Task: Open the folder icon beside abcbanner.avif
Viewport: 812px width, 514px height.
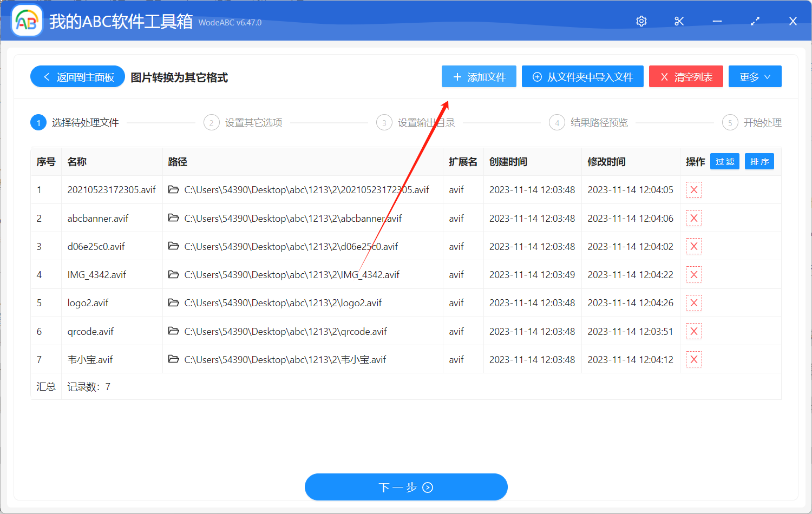Action: click(173, 218)
